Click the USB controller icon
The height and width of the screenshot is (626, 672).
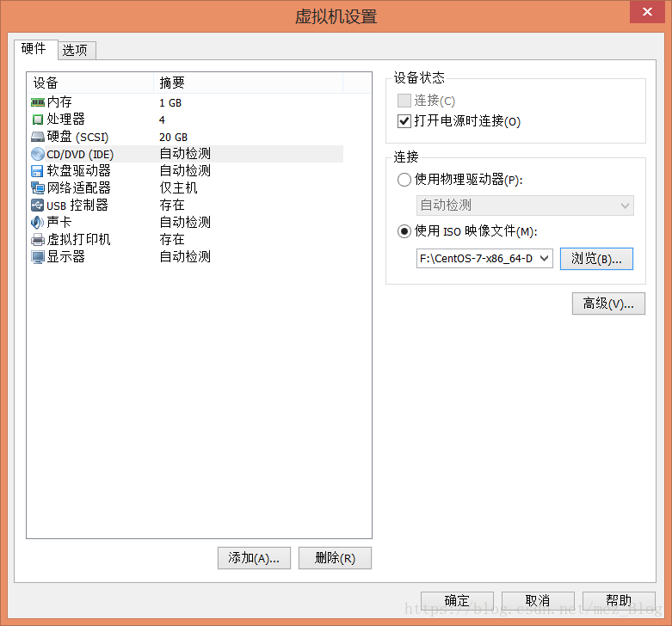[x=38, y=206]
